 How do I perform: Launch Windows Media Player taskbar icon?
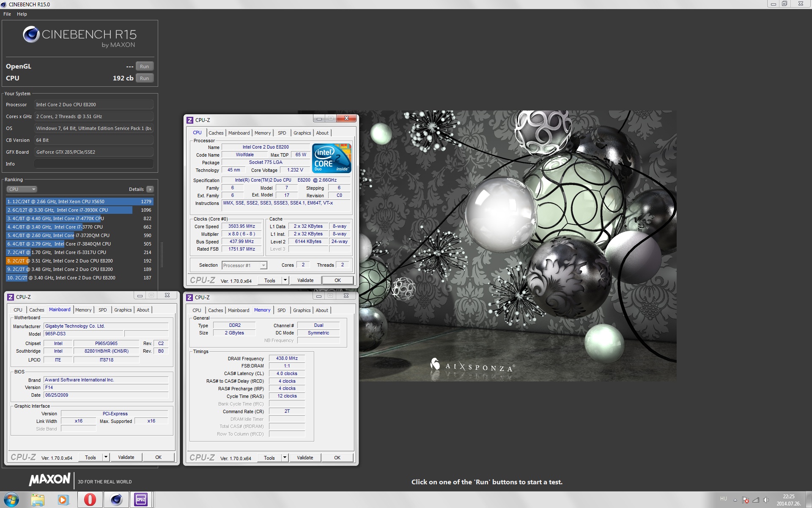63,500
